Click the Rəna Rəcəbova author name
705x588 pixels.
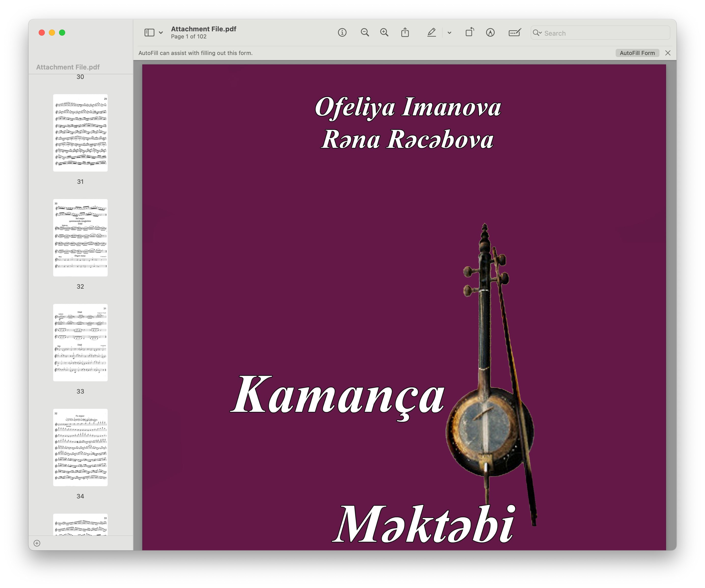click(x=407, y=139)
